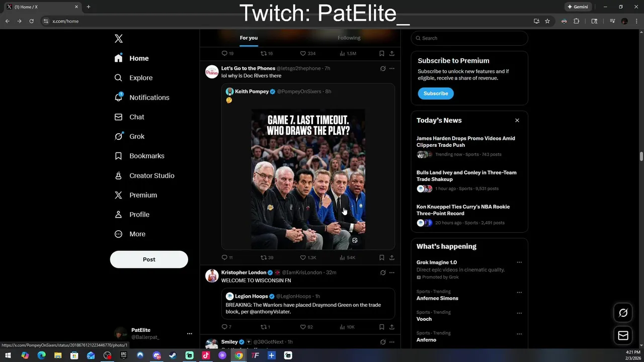Close the Today's News panel
The image size is (644, 362).
pyautogui.click(x=517, y=121)
